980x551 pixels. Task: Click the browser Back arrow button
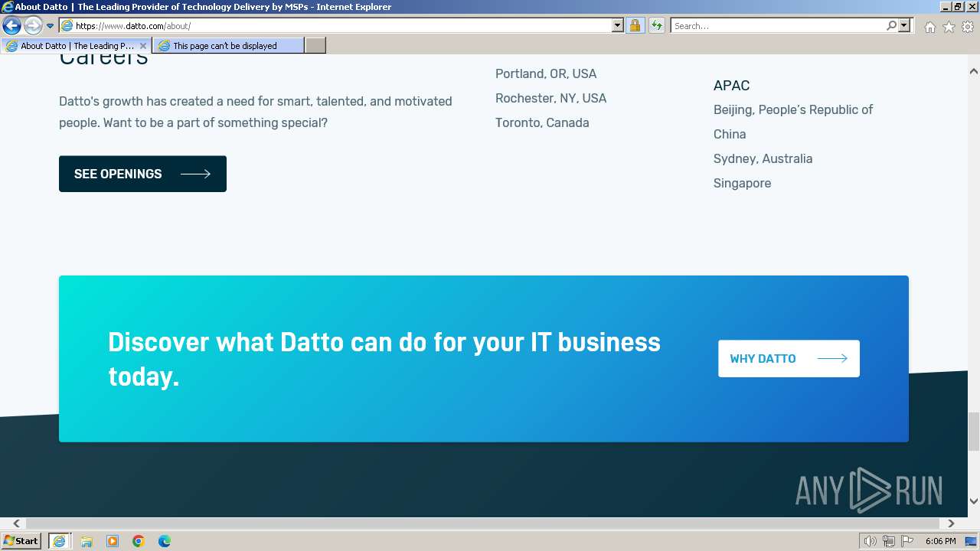point(11,25)
